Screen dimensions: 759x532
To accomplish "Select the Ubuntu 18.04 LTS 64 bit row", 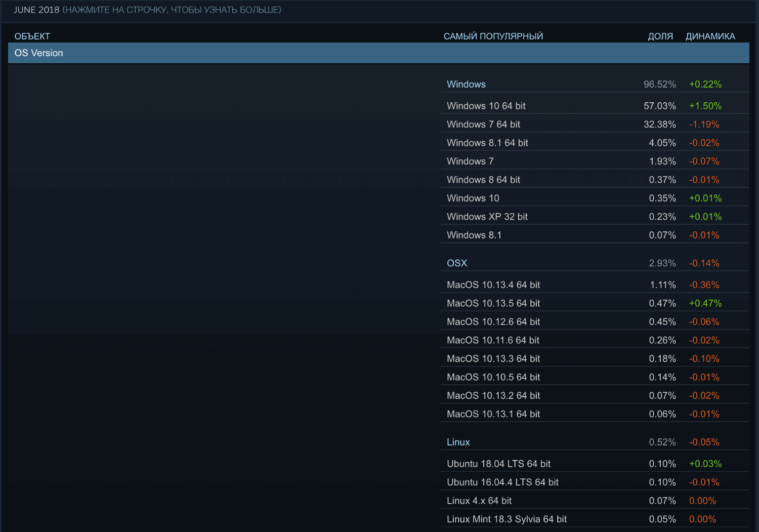I will [x=595, y=464].
